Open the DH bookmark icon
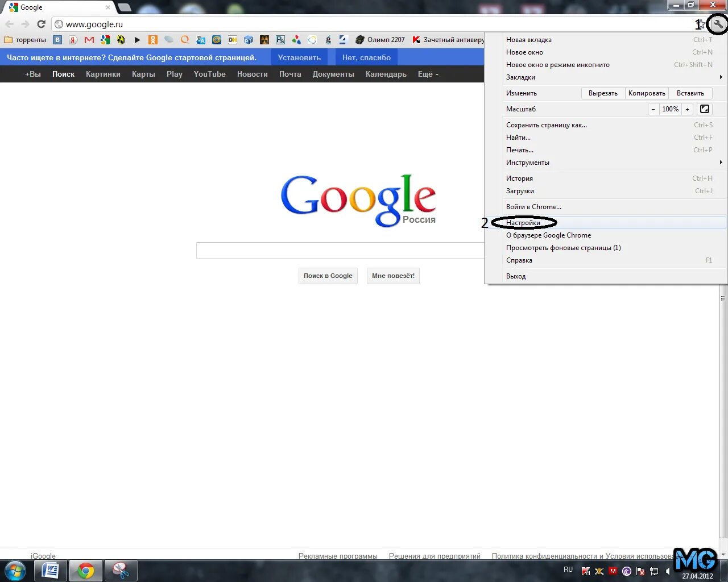The width and height of the screenshot is (728, 582). click(233, 40)
